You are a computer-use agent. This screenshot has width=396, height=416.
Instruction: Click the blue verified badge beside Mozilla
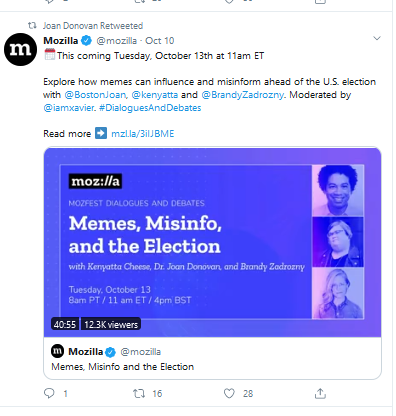tap(86, 41)
